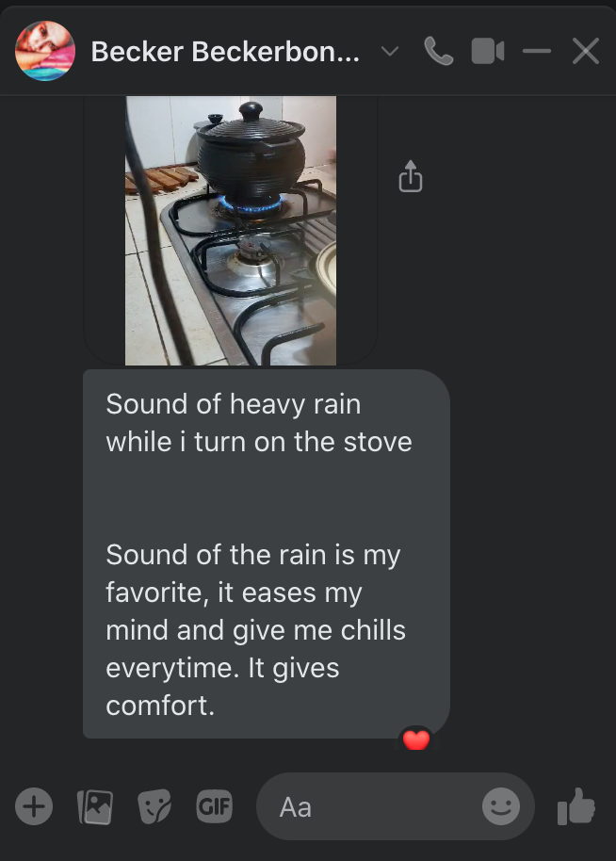Choose a sticker to send
This screenshot has height=861, width=616.
click(154, 806)
